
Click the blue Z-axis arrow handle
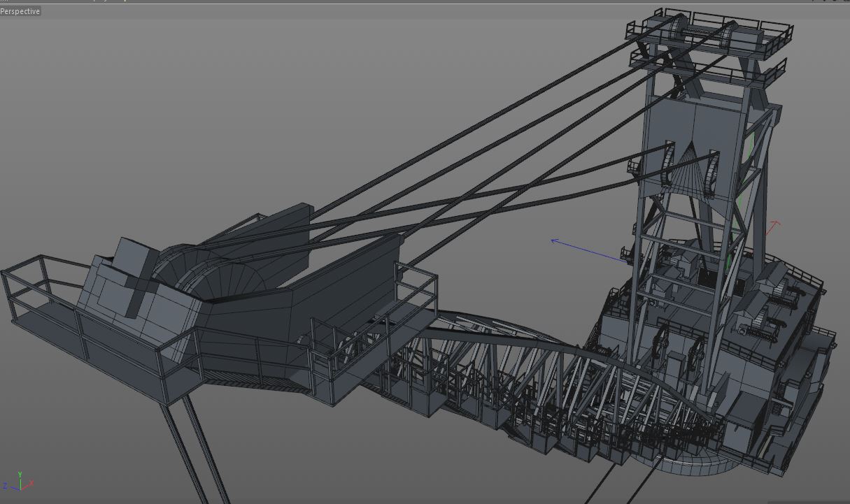tap(555, 241)
